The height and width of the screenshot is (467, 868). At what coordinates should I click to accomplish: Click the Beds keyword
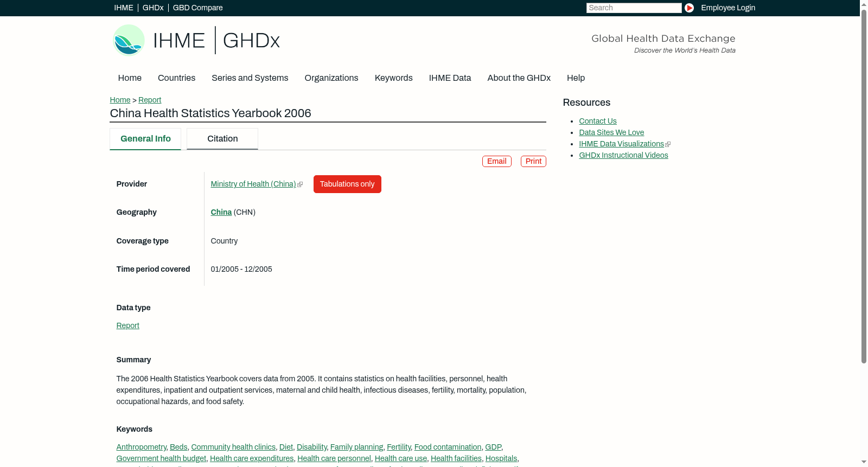coord(178,447)
